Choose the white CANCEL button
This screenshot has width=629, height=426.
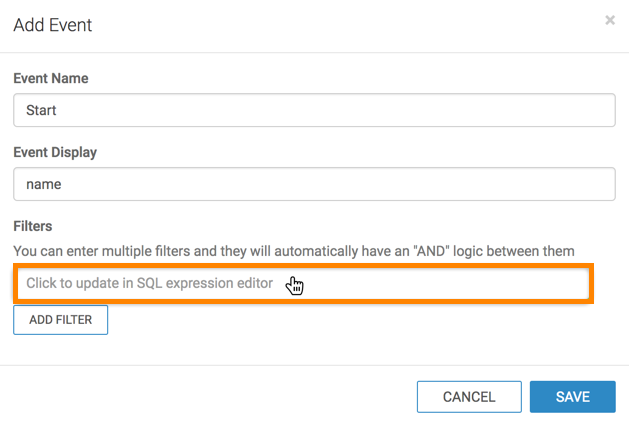pos(469,397)
